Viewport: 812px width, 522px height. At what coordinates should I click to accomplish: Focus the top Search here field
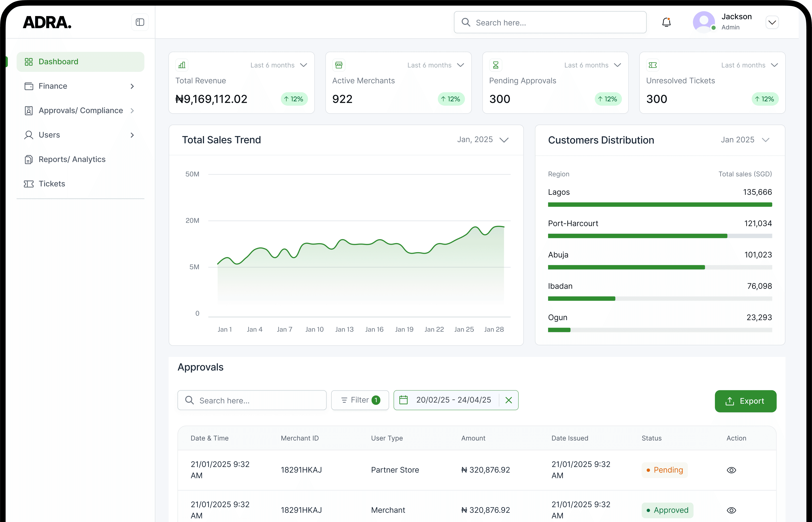coord(550,22)
